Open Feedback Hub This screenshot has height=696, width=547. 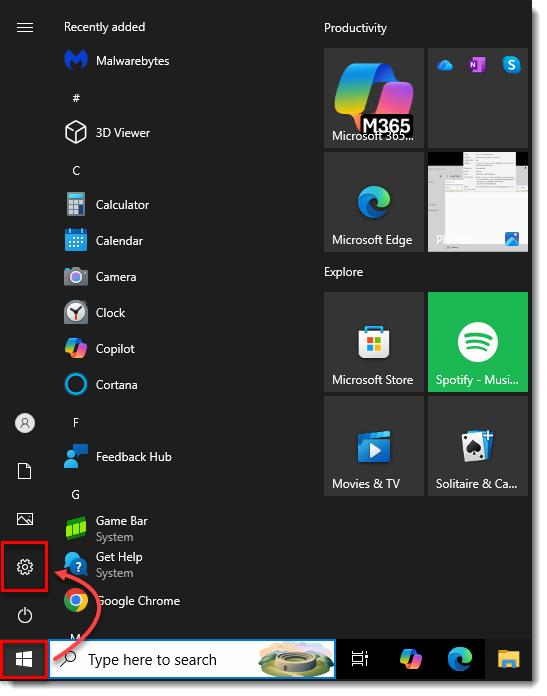pos(118,457)
